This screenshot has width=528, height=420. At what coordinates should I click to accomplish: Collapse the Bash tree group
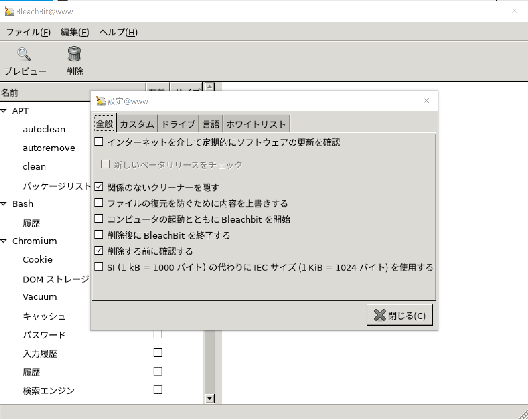pos(3,204)
